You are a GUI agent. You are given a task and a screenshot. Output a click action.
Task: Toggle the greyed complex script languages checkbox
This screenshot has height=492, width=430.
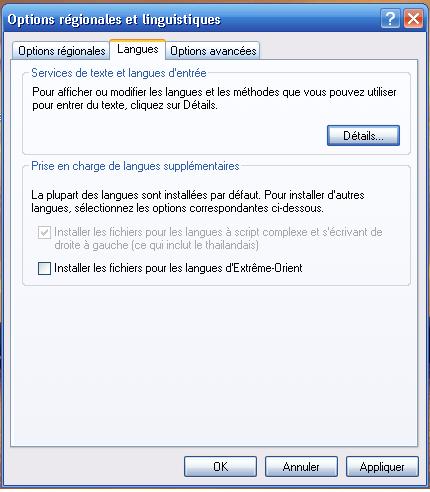pyautogui.click(x=44, y=232)
